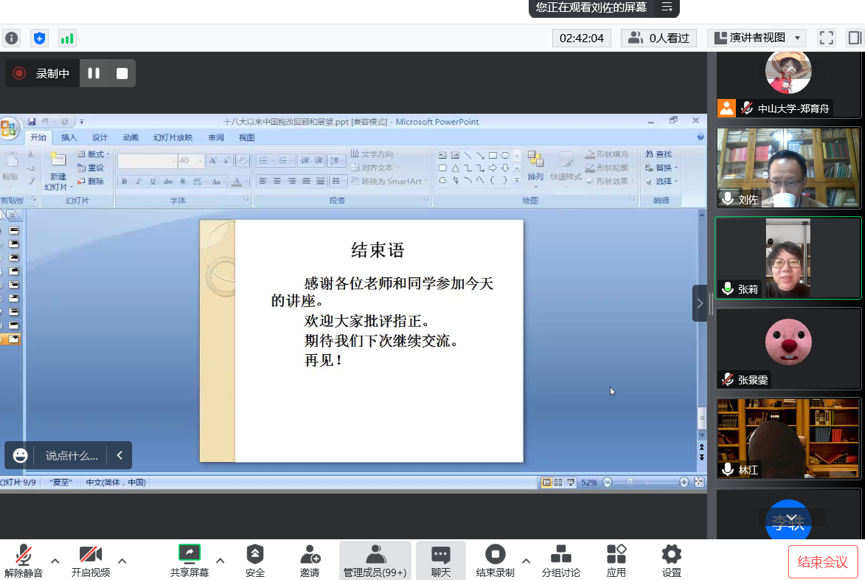Image resolution: width=865 pixels, height=580 pixels.
Task: Expand audio options arrow beside 解除静音
Action: point(55,561)
